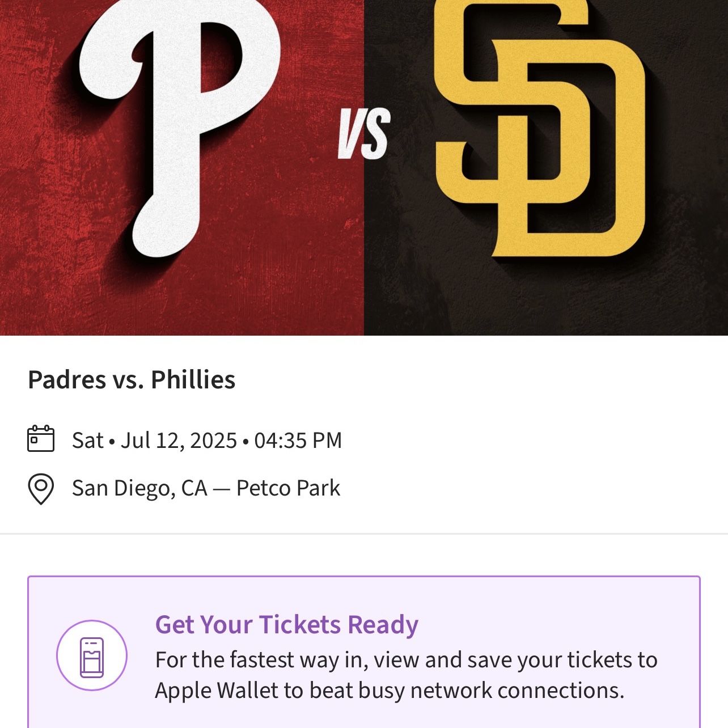The height and width of the screenshot is (728, 728).
Task: Tap the red Phillies half of banner
Action: 181,168
